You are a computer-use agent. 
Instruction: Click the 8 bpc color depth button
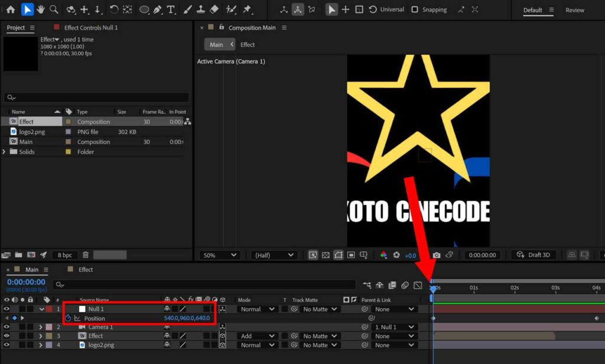64,255
